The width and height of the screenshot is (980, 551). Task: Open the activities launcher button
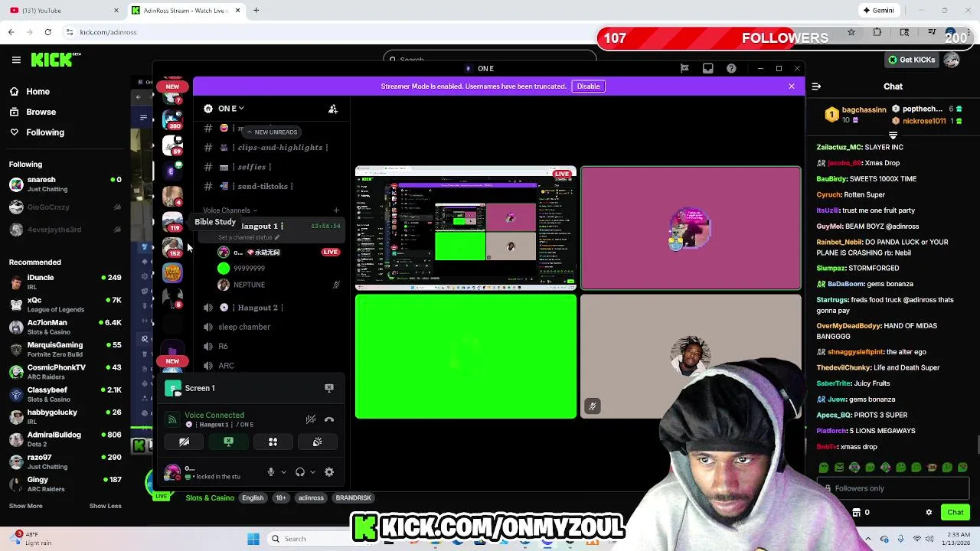(x=273, y=442)
